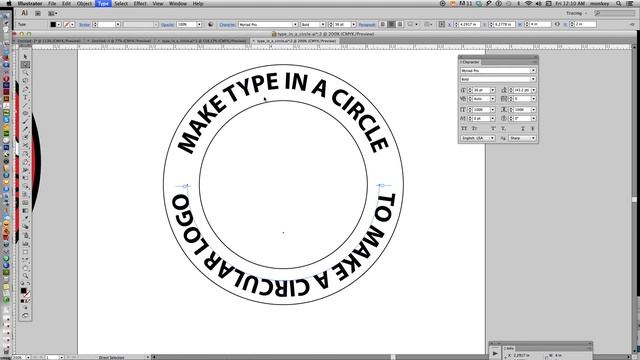Open the stroke swatch dropdown in control bar
640x360 pixels.
[x=73, y=24]
